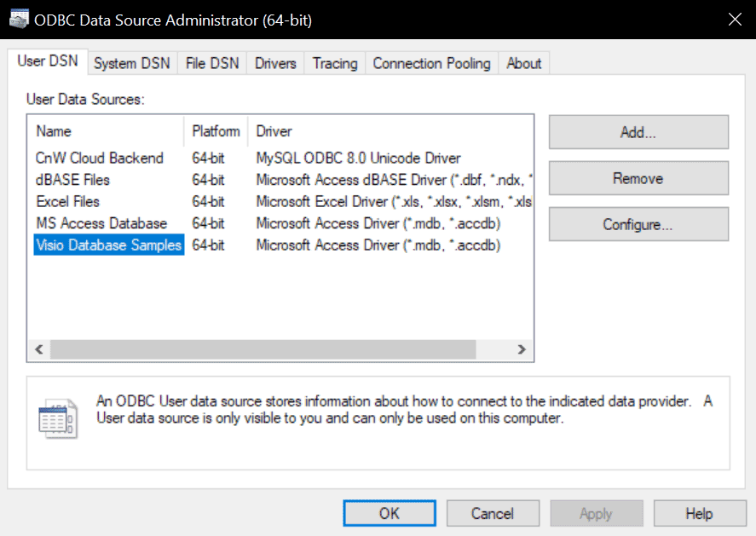This screenshot has width=756, height=536.
Task: Select the MS Access Database data source
Action: click(102, 223)
